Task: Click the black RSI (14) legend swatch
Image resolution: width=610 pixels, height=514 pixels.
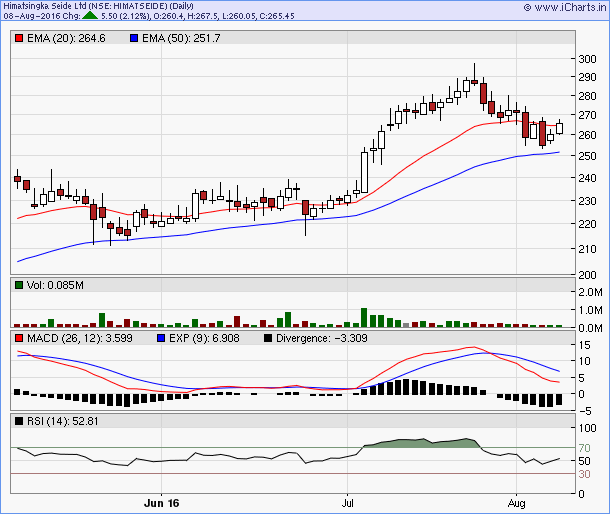Action: tap(19, 421)
